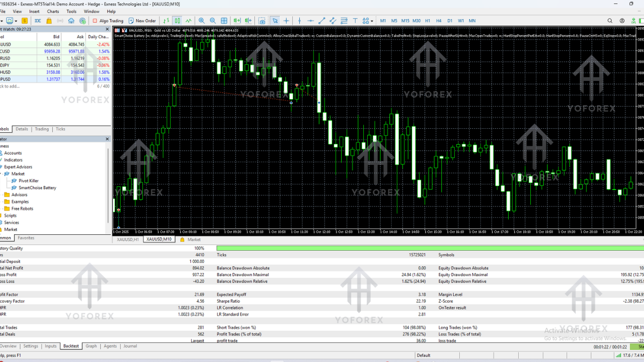This screenshot has height=362, width=644.
Task: Collapse the Market folder under Expert Advisors
Action: point(2,174)
